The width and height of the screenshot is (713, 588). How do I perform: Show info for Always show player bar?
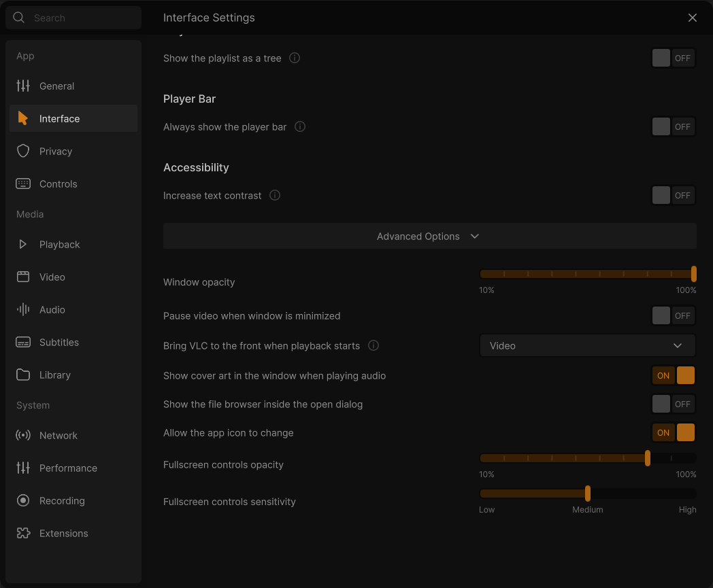coord(300,126)
